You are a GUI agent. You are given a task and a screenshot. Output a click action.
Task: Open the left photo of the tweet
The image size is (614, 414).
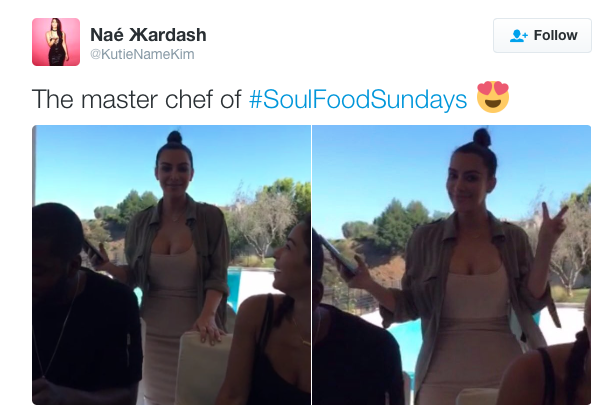pos(172,265)
